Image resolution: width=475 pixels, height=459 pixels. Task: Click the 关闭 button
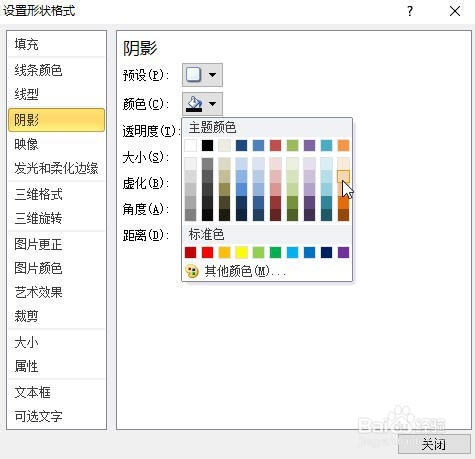[434, 444]
